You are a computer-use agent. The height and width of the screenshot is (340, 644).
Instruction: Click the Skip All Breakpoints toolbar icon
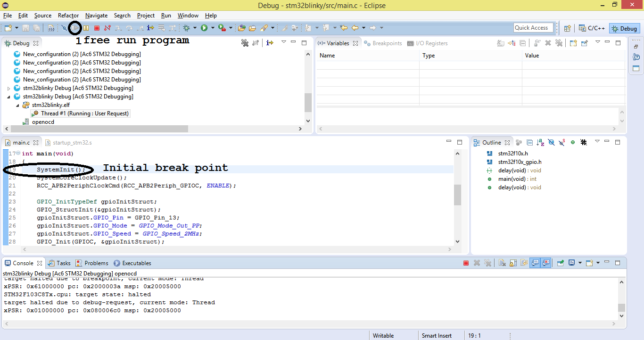(x=64, y=28)
